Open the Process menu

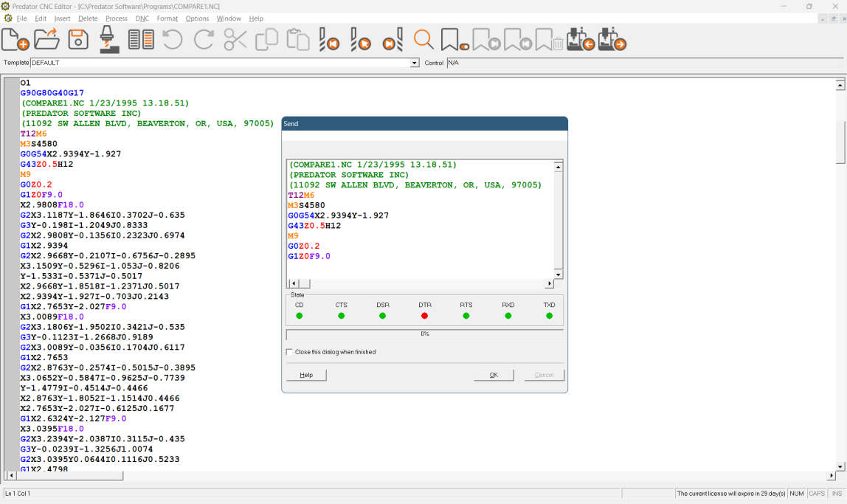pyautogui.click(x=117, y=18)
